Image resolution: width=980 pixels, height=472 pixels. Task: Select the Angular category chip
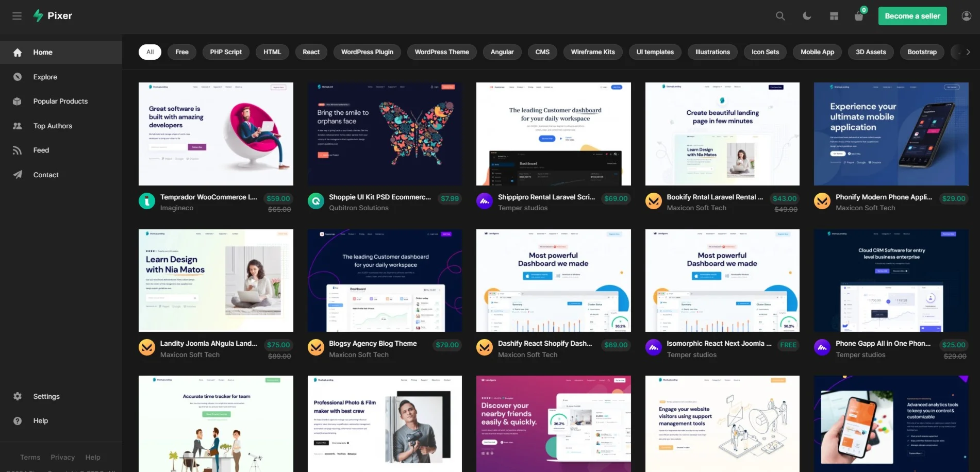click(502, 52)
